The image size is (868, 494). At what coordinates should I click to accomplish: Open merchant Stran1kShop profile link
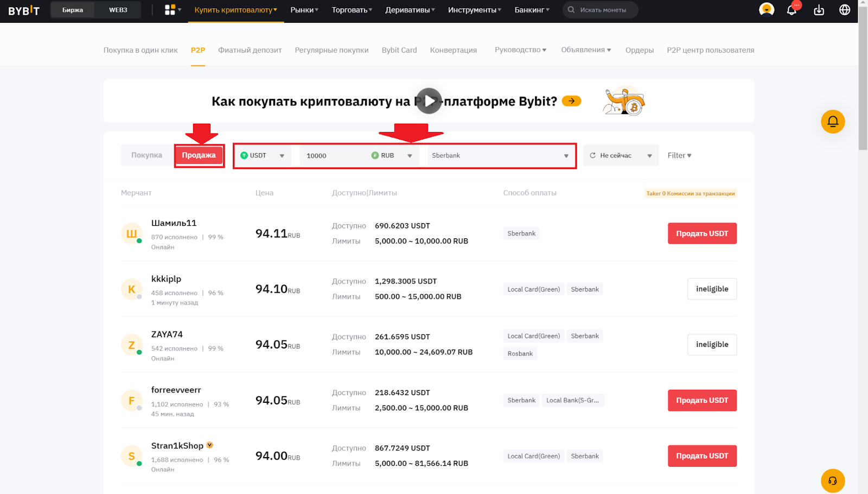pos(177,446)
